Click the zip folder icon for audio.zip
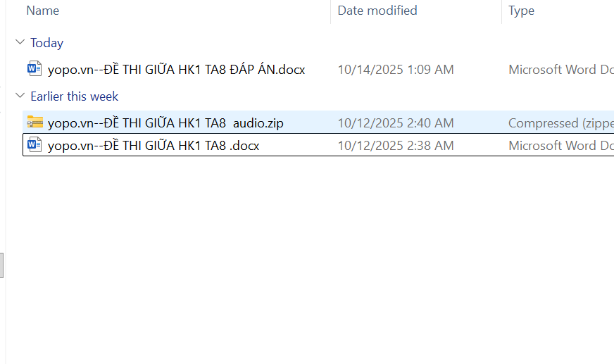 pos(35,123)
